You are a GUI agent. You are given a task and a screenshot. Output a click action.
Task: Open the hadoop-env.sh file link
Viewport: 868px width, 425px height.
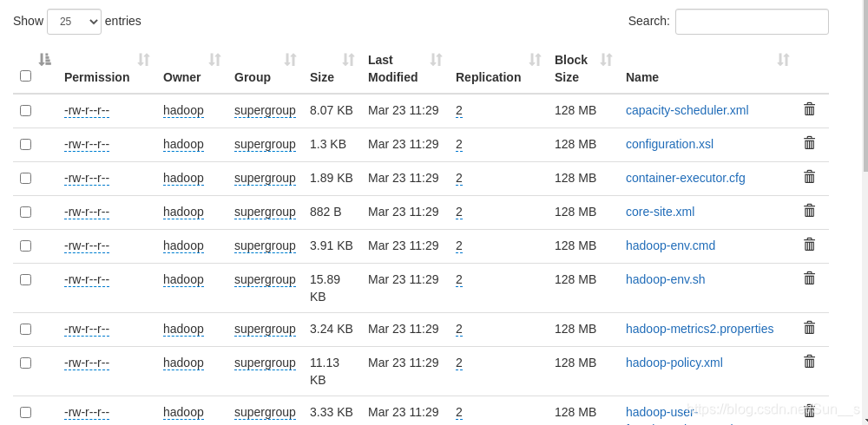665,279
